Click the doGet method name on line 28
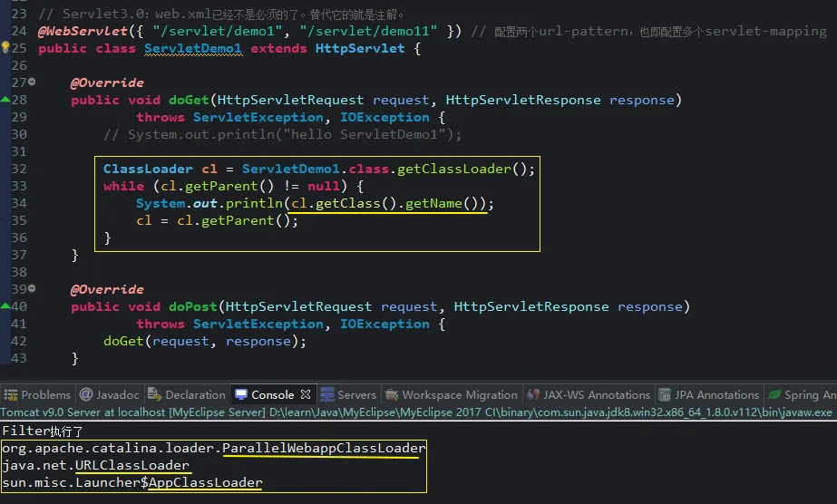 pos(189,100)
